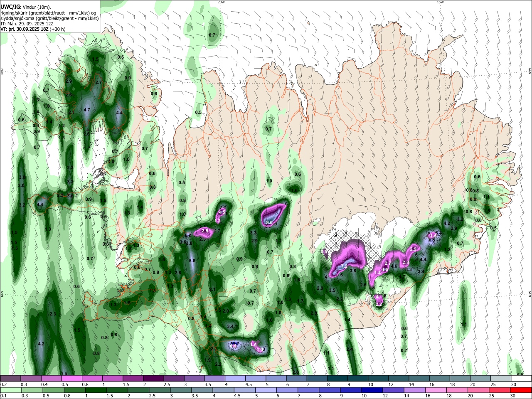Click the 'UWC/IG: Vindur (10m)' title line
532x399 pixels.
click(x=25, y=7)
